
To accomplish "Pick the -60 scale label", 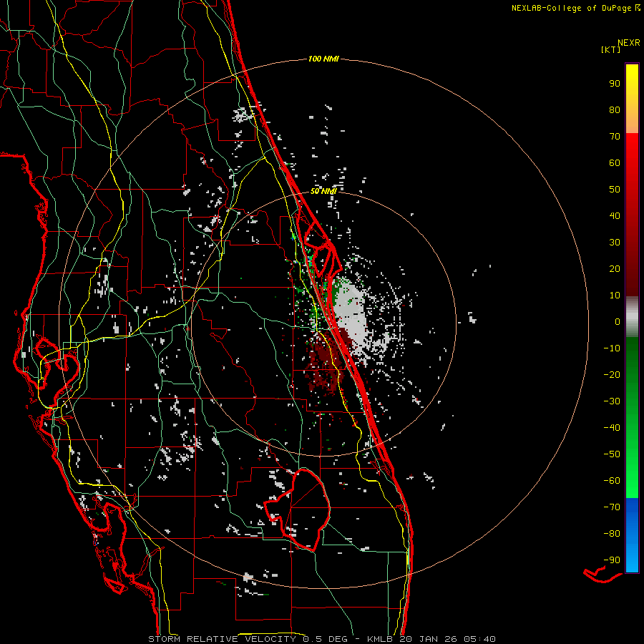I will click(612, 481).
